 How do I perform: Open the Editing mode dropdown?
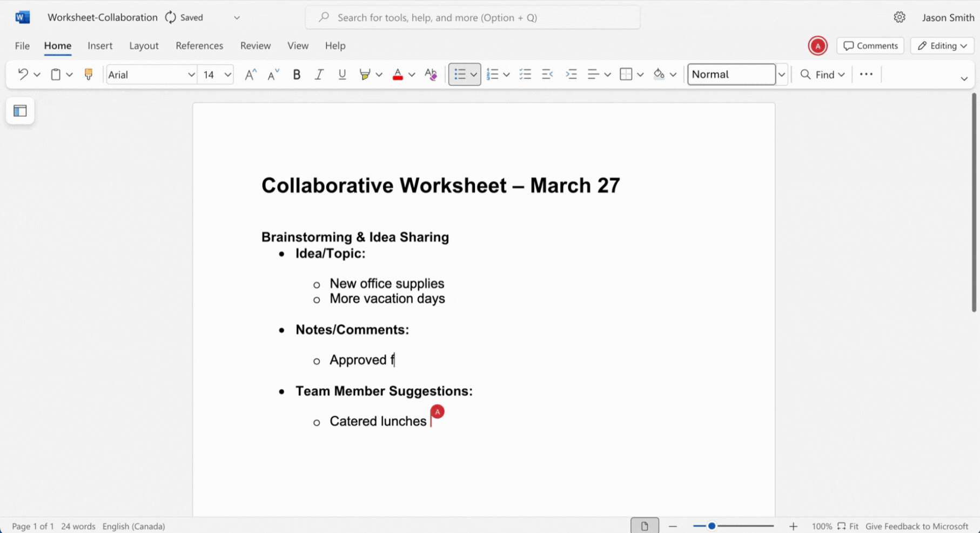tap(942, 46)
